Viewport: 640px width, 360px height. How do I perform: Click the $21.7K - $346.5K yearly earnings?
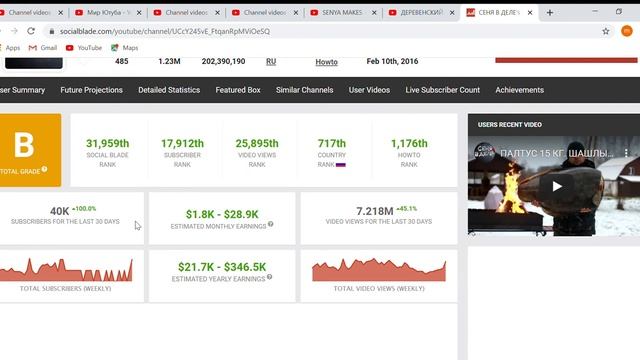222,267
